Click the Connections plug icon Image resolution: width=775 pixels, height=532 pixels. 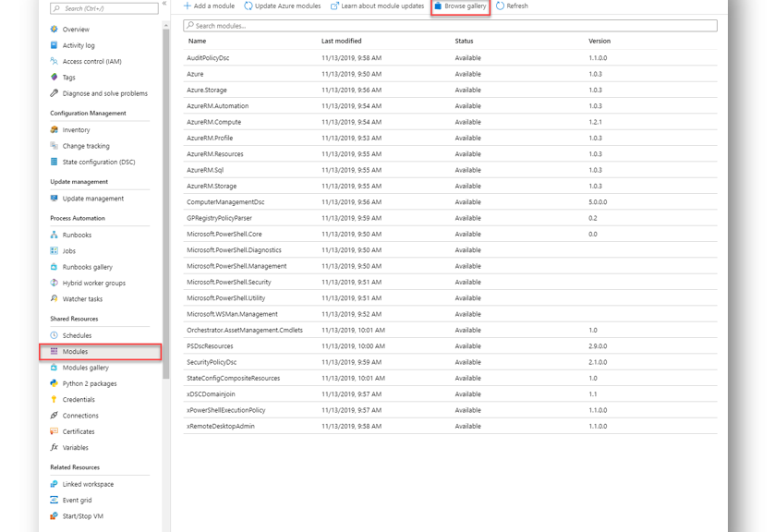coord(54,416)
